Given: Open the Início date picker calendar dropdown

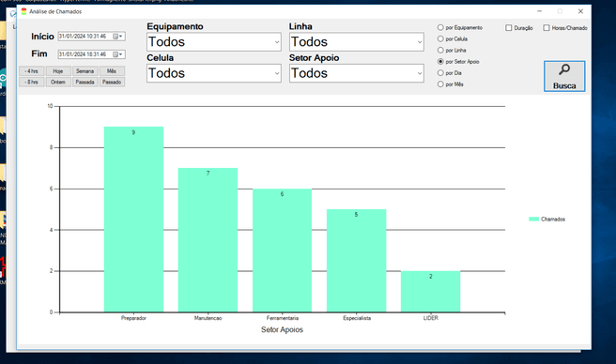Looking at the screenshot, I should tap(118, 37).
